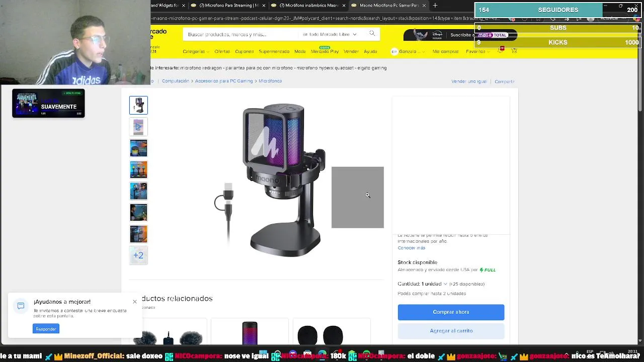The image size is (644, 362).
Task: Select the third product gallery thumbnail
Action: 138,148
